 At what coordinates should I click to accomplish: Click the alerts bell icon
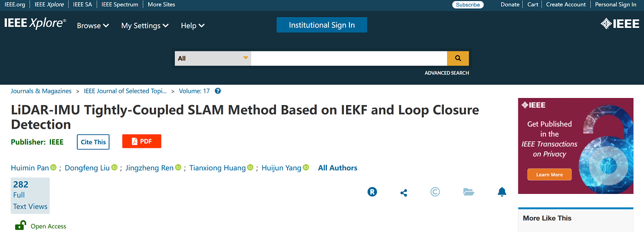(x=502, y=192)
